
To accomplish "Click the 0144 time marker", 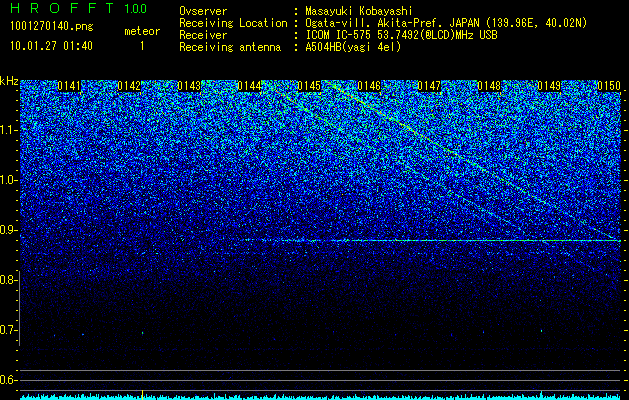I will (249, 86).
